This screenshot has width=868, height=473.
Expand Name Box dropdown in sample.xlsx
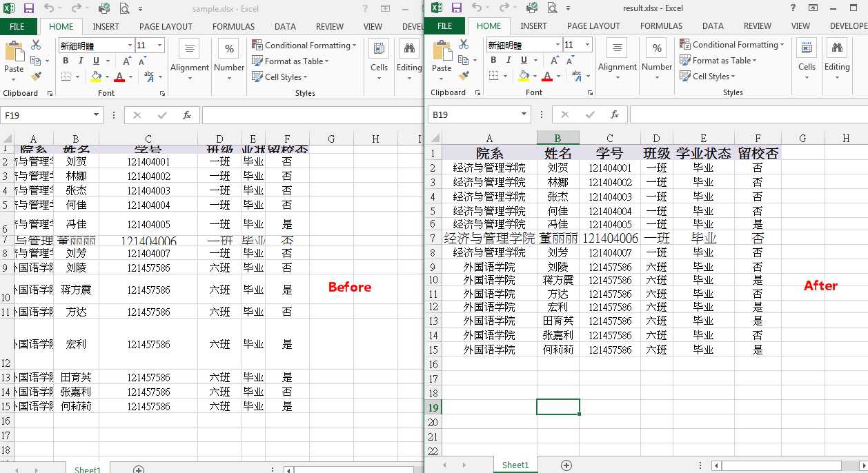click(x=95, y=115)
